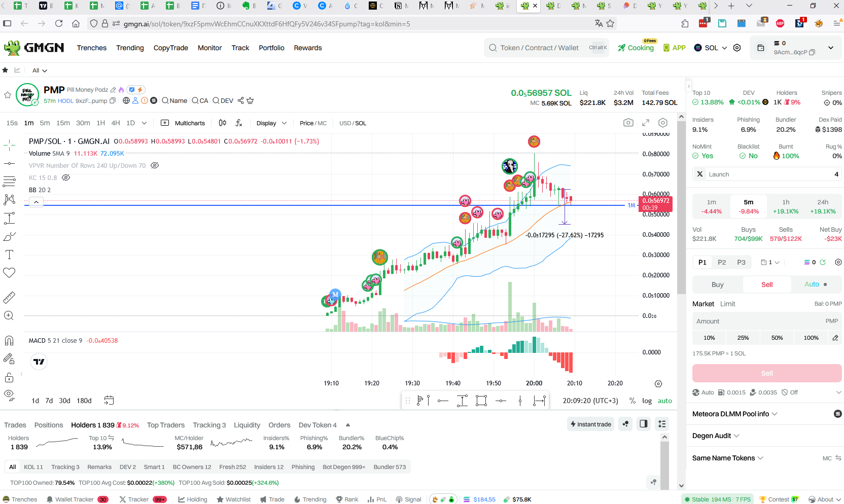Click the pink Sell submit button
The image size is (844, 504).
tap(767, 373)
